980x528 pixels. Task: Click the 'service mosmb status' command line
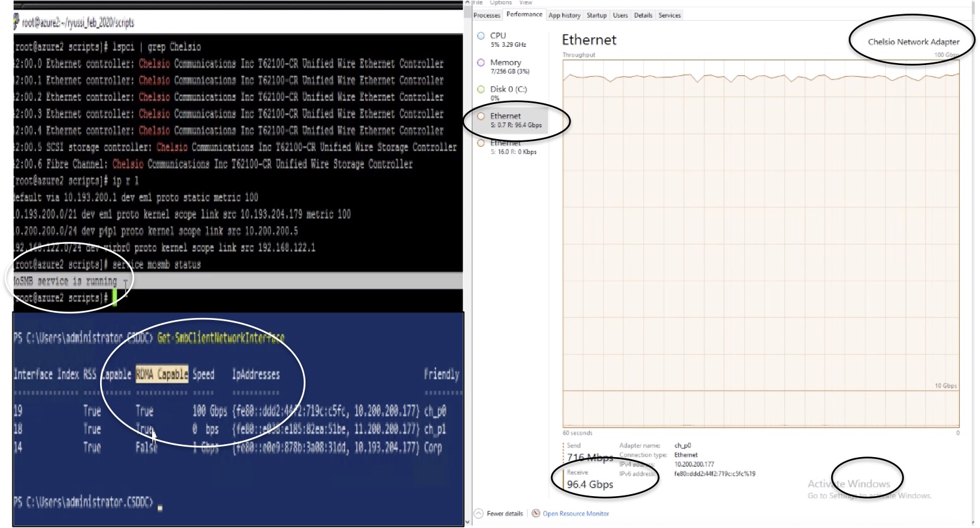point(107,265)
